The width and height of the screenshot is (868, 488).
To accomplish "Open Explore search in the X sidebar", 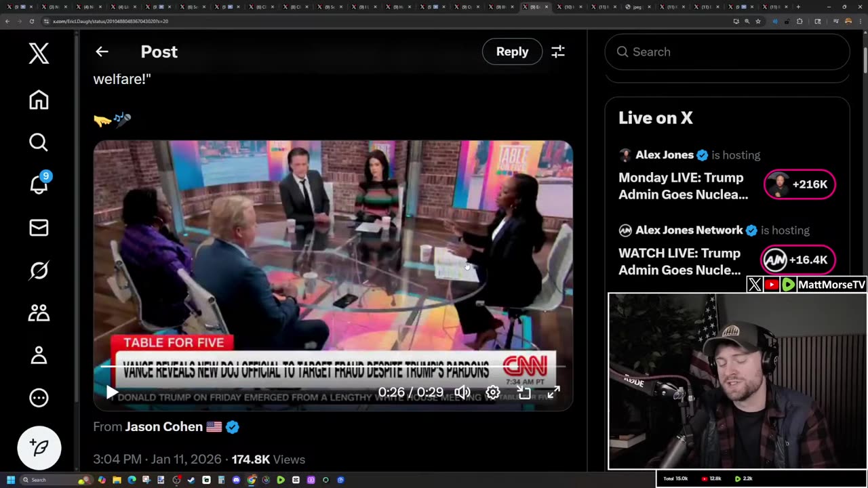I will [39, 142].
